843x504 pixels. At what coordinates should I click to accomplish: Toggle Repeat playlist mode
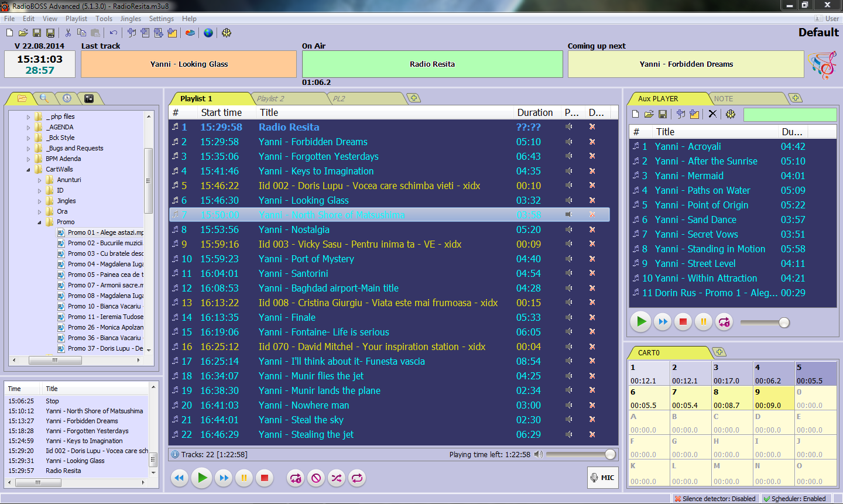coord(357,478)
